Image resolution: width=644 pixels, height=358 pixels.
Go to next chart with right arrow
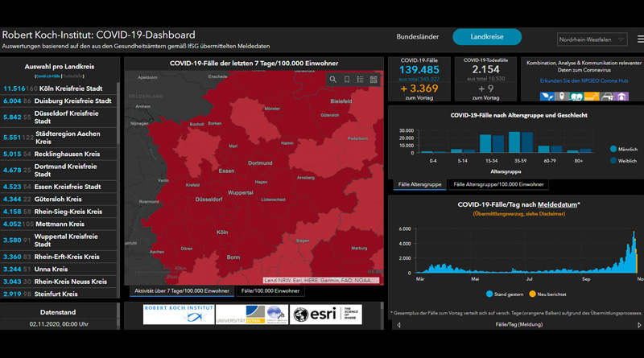(639, 325)
